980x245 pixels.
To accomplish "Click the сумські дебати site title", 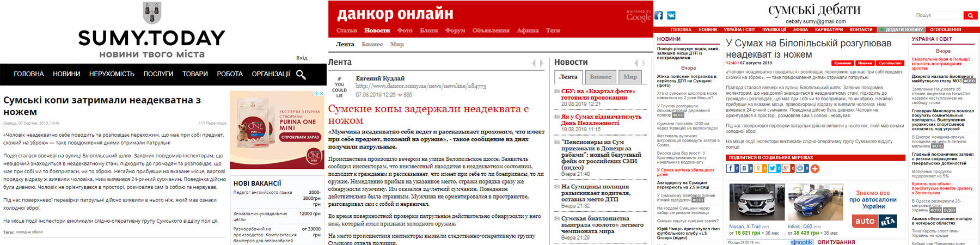I will [x=814, y=10].
